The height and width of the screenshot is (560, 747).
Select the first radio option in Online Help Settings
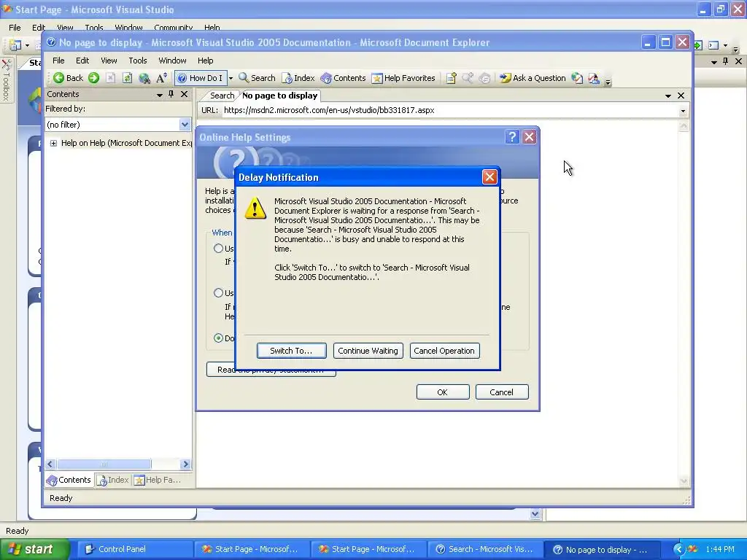tap(219, 249)
